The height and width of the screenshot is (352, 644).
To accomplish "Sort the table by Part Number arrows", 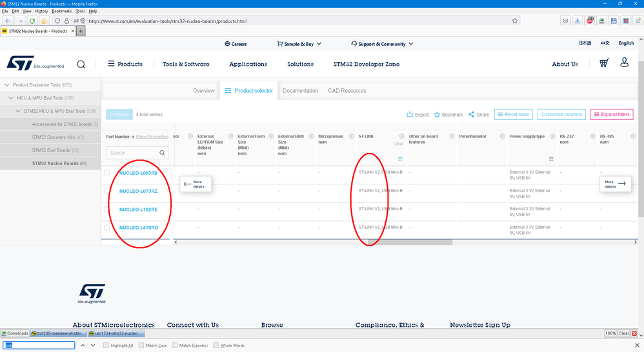I will point(133,137).
